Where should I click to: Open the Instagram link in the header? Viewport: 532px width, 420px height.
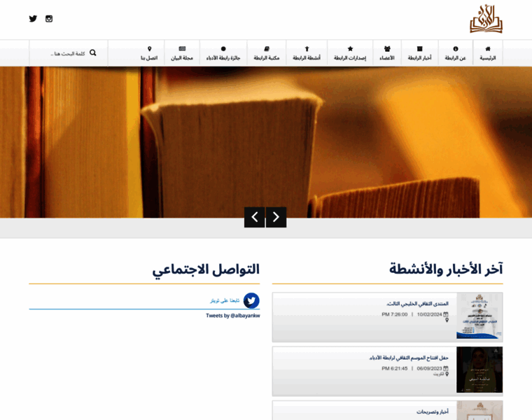tap(49, 19)
